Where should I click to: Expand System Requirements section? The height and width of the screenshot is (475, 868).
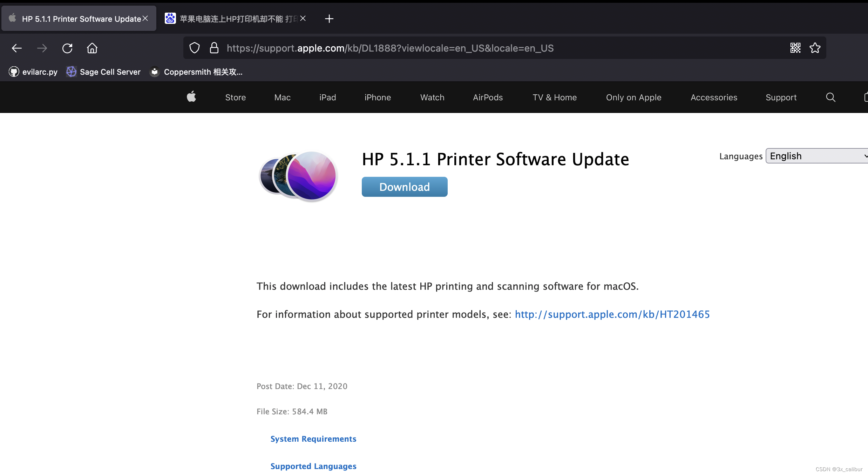click(313, 439)
